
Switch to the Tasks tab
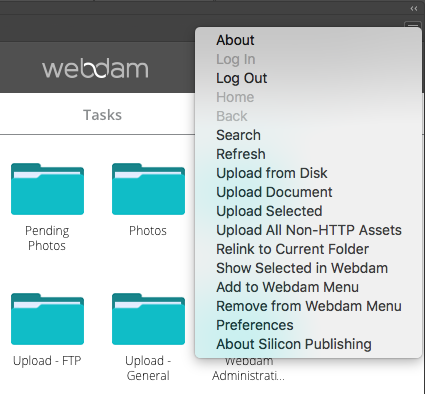point(102,115)
